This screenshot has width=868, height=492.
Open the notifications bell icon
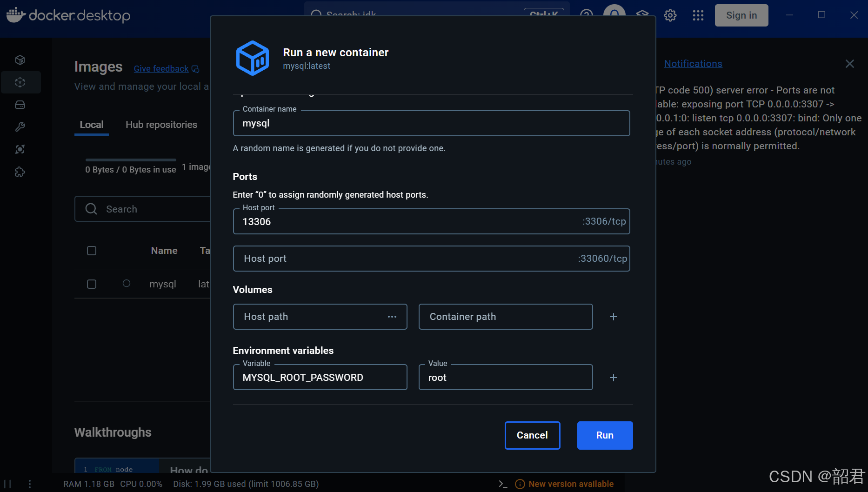pos(614,12)
